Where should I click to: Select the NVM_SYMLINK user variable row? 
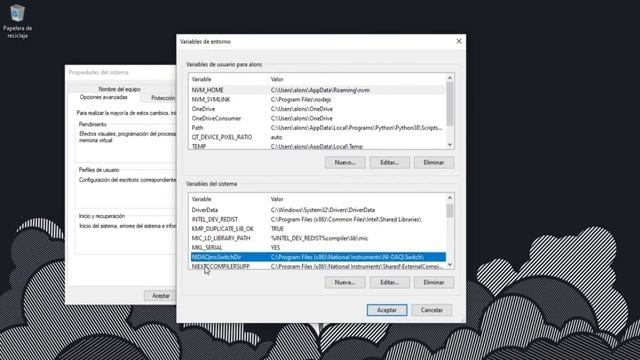click(318, 100)
